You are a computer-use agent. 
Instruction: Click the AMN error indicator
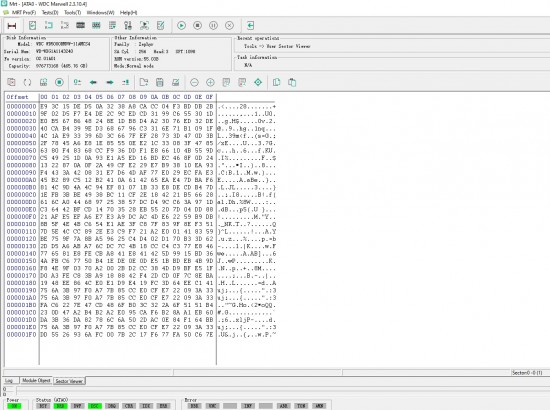pyautogui.click(x=319, y=406)
